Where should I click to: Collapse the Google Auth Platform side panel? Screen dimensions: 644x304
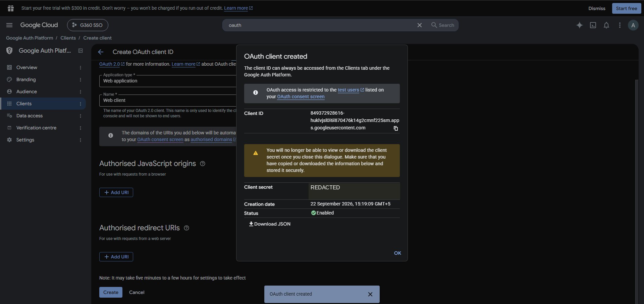tap(80, 51)
